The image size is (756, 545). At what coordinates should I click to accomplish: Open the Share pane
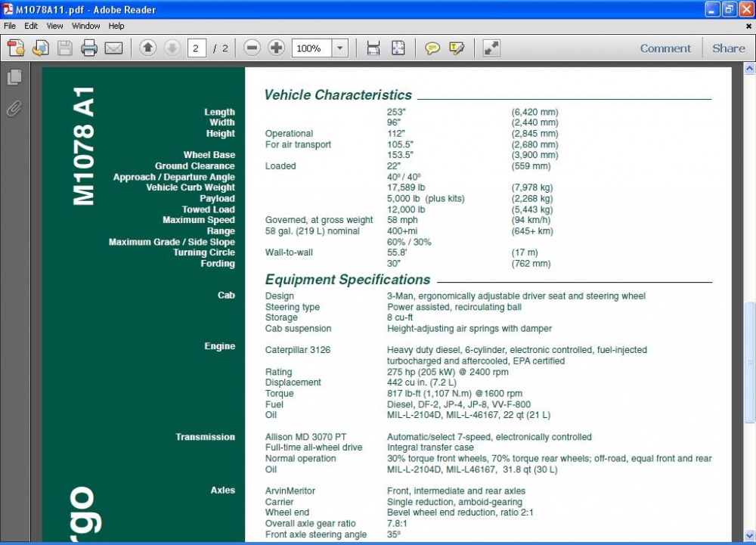click(729, 48)
